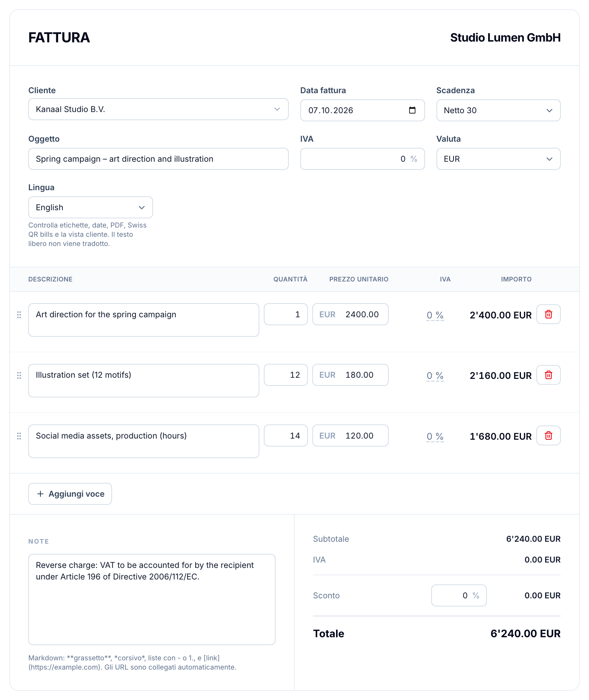Edit the Illustration set description field
589x700 pixels.
[144, 380]
